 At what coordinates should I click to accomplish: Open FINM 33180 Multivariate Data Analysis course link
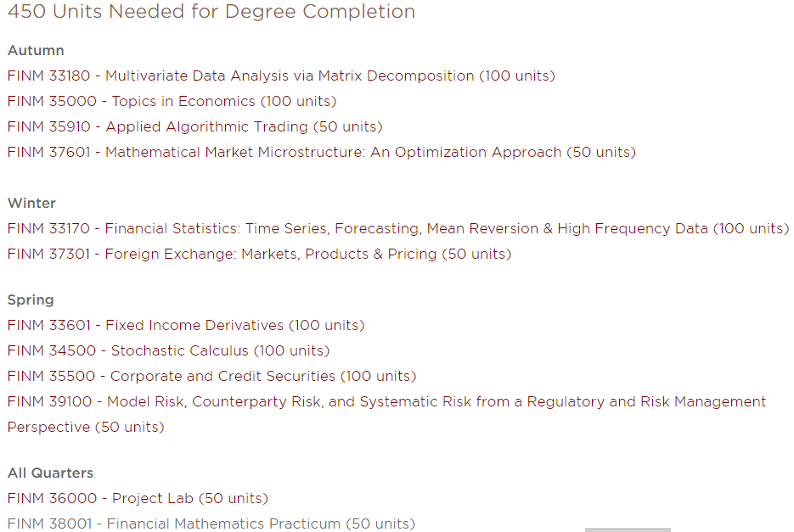pyautogui.click(x=281, y=76)
